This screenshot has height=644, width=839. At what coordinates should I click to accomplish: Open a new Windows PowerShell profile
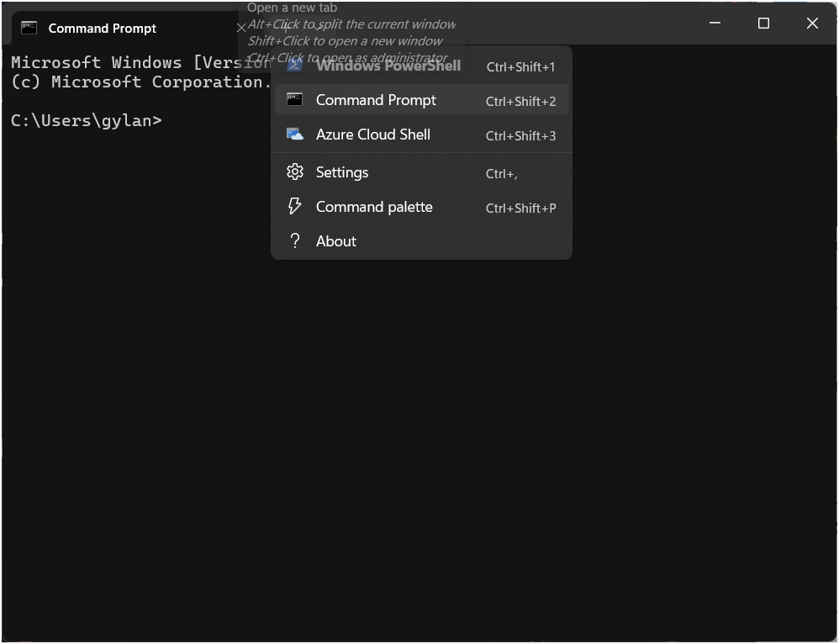388,66
